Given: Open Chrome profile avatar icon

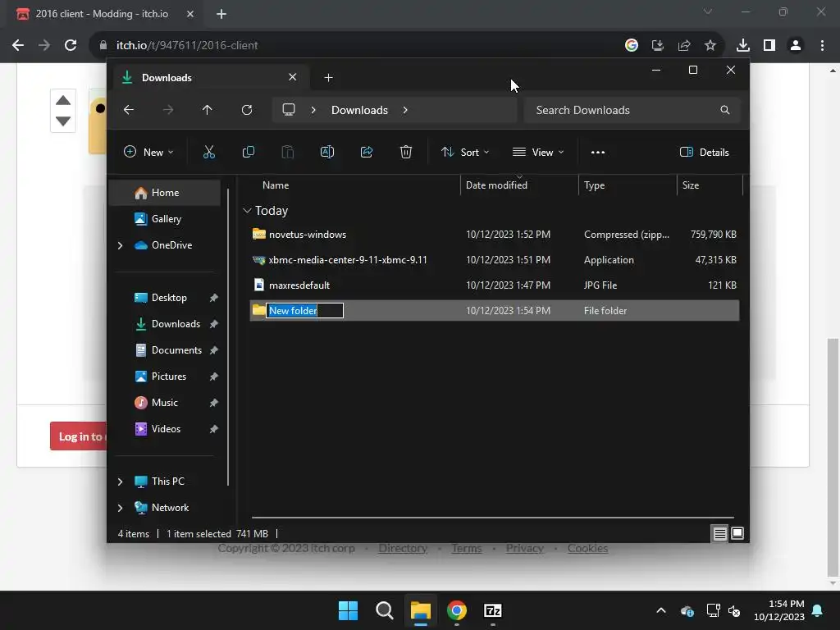Looking at the screenshot, I should pos(796,46).
